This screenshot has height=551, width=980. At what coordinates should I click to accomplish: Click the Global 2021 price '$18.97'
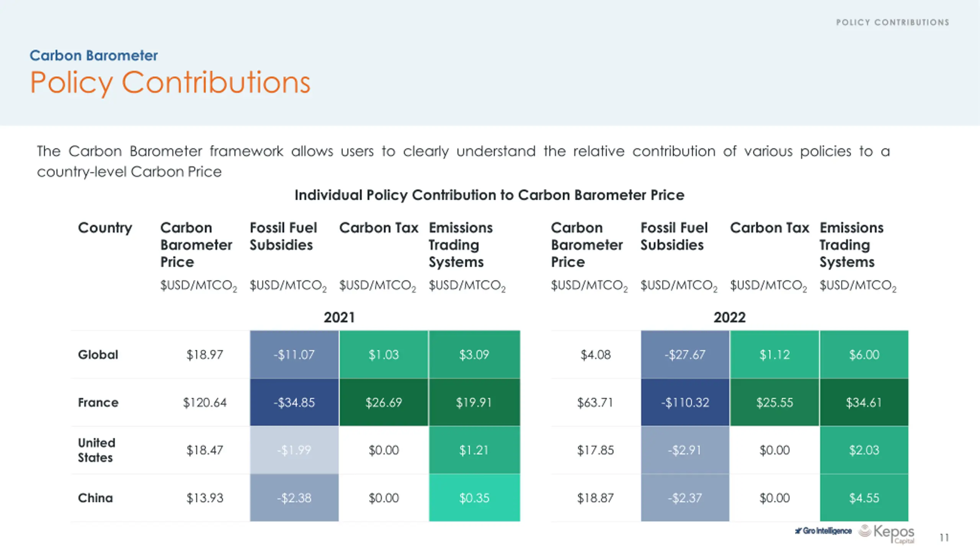pyautogui.click(x=205, y=354)
